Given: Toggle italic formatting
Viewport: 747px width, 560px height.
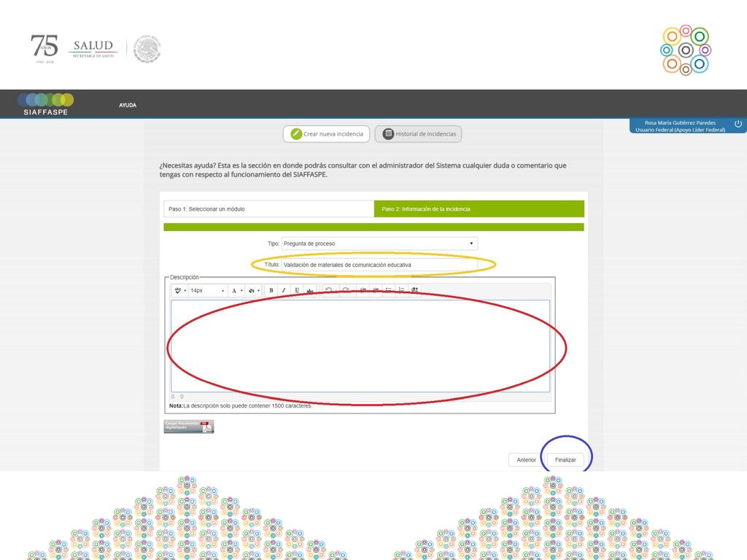Looking at the screenshot, I should point(284,290).
